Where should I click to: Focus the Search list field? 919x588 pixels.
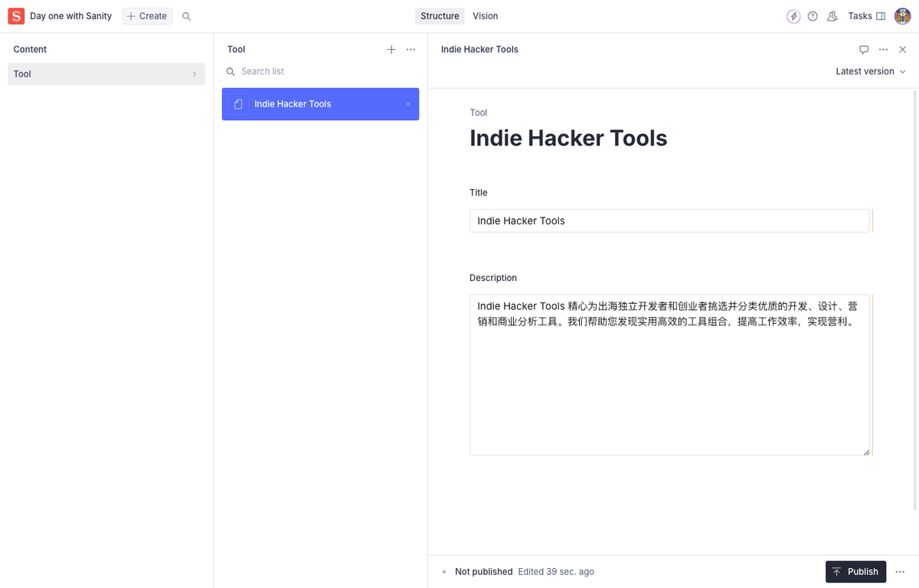pos(320,71)
